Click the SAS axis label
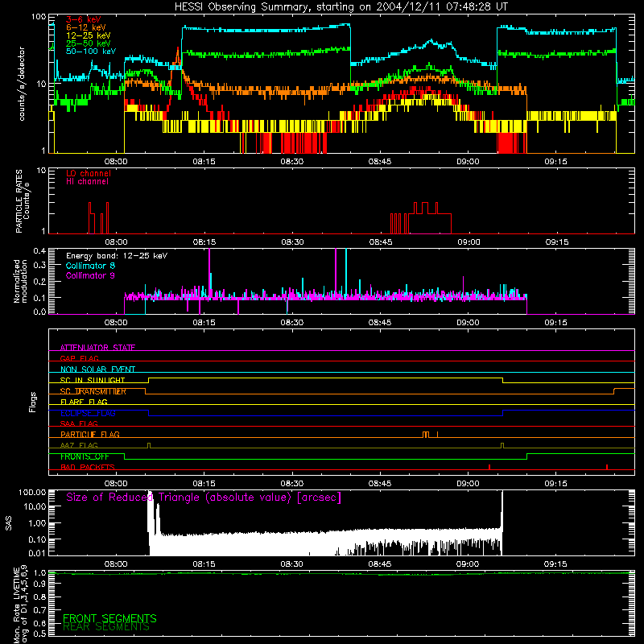Image resolution: width=644 pixels, height=644 pixels. pyautogui.click(x=9, y=523)
